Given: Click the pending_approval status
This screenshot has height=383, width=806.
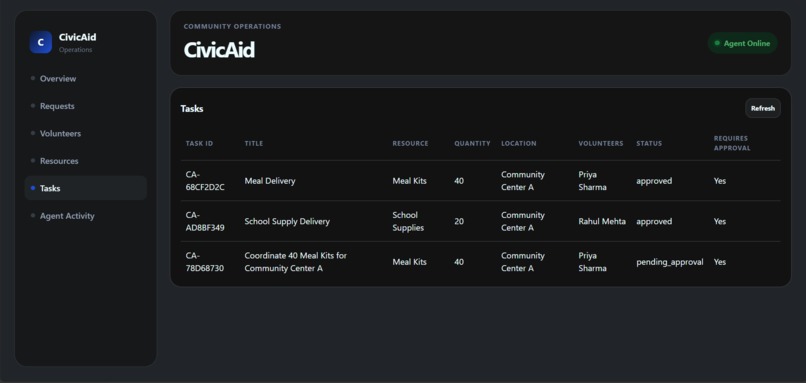Looking at the screenshot, I should [x=670, y=262].
